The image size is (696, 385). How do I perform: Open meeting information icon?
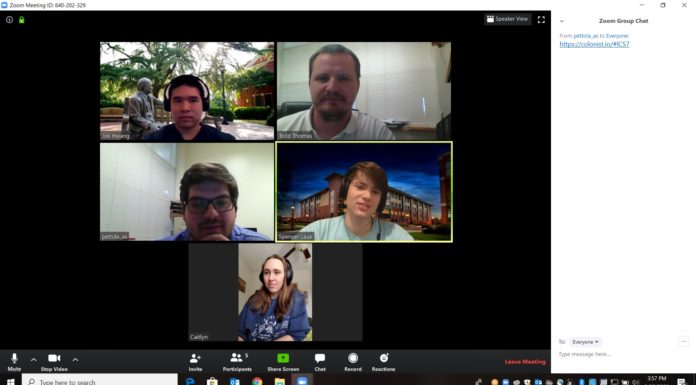pos(9,20)
